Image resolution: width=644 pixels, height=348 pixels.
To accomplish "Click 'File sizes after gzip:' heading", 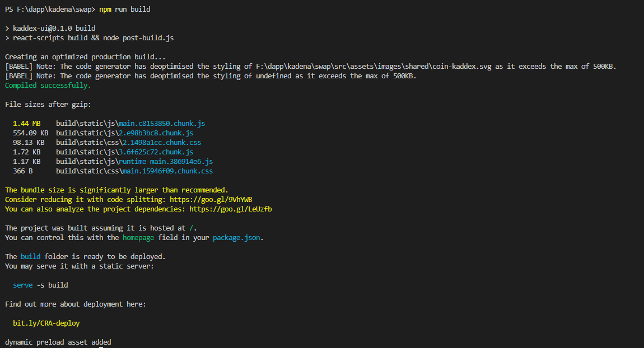I will [48, 104].
